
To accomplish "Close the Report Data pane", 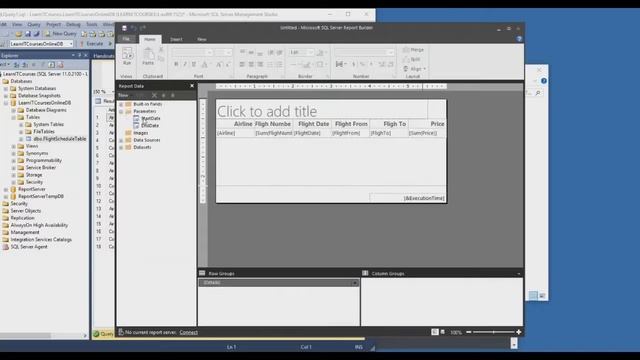I will point(192,86).
